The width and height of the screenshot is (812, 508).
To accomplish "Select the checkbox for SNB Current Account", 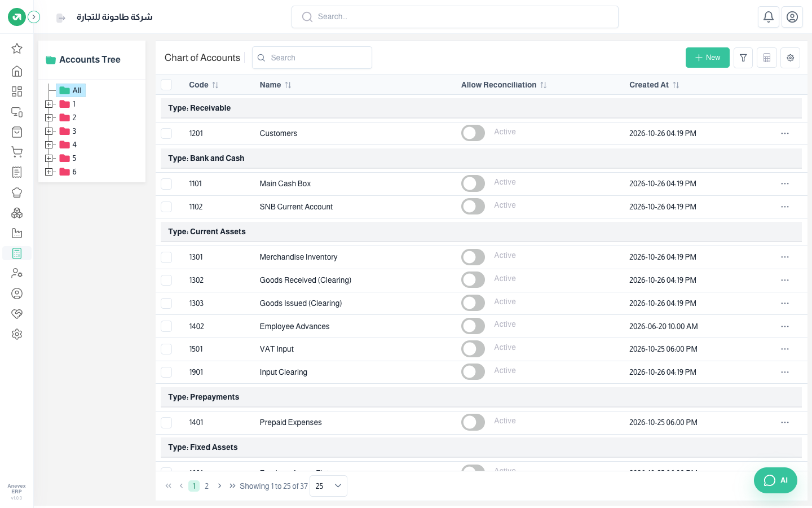I will [x=166, y=207].
